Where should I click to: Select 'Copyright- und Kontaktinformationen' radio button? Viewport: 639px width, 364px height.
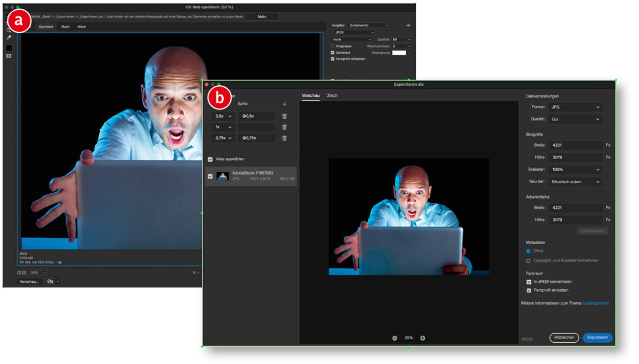coord(528,260)
